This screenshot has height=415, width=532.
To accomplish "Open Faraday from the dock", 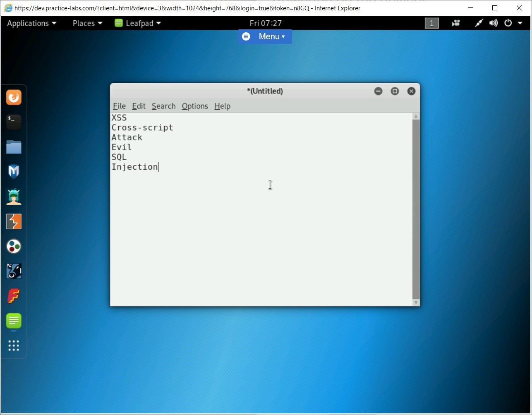I will pos(14,296).
